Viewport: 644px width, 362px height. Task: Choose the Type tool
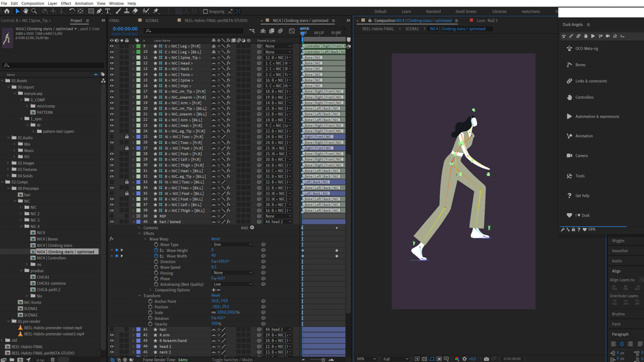[x=108, y=11]
